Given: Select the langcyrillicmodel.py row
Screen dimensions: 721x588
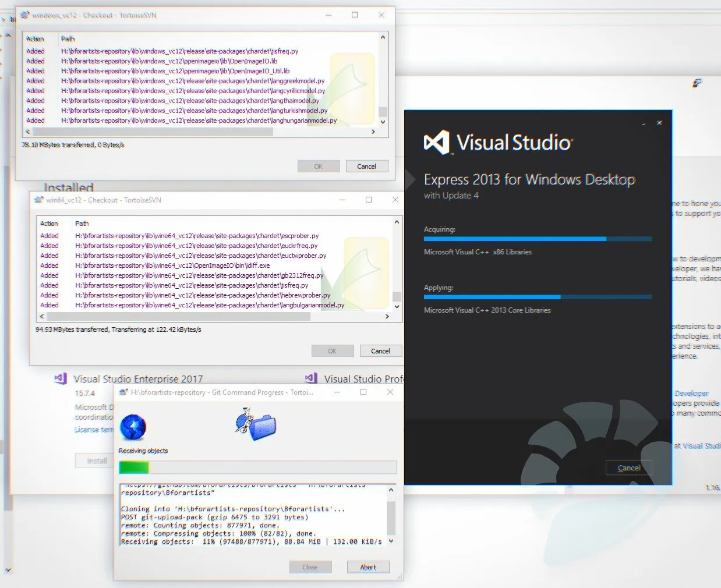Looking at the screenshot, I should 201,91.
